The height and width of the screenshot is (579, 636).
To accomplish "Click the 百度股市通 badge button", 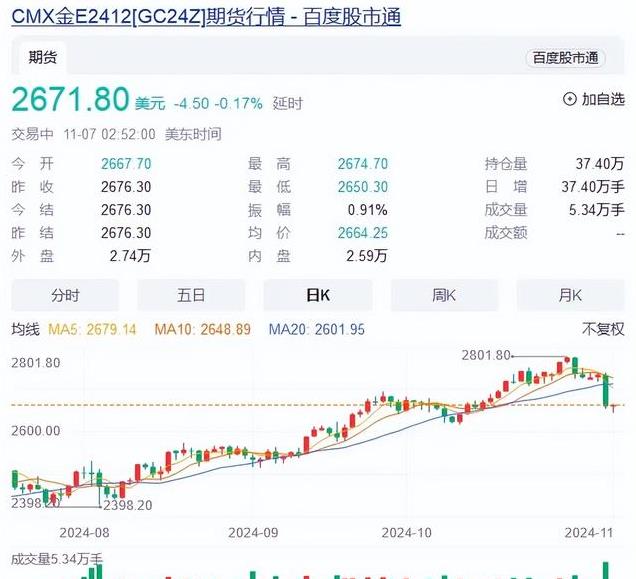I will point(565,58).
